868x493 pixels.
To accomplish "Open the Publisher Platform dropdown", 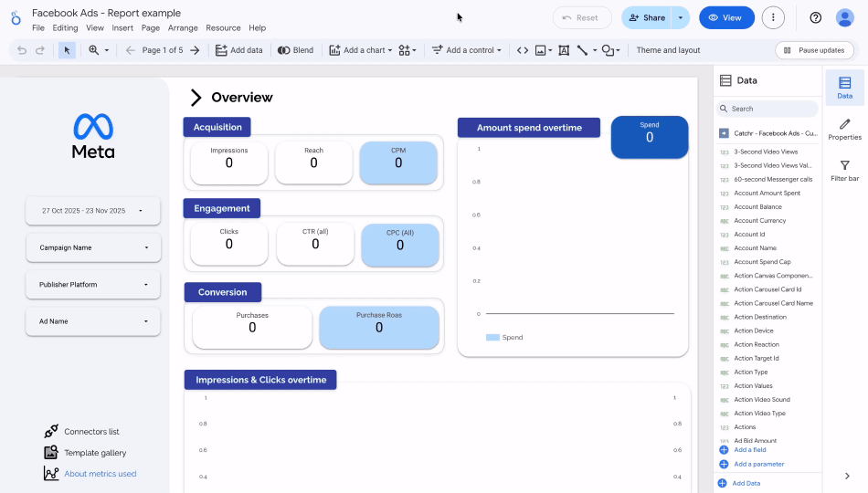I will (93, 285).
